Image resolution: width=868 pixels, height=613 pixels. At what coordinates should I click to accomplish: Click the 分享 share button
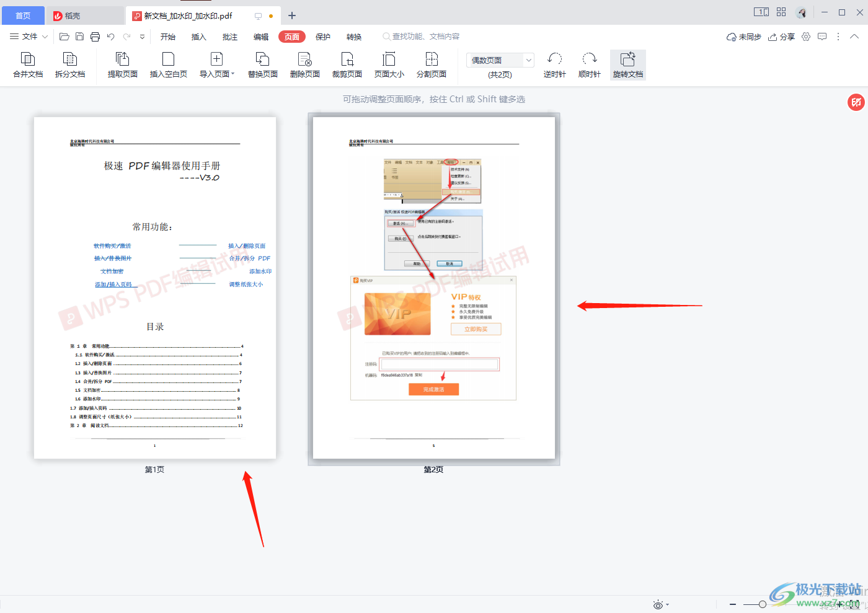(x=781, y=37)
